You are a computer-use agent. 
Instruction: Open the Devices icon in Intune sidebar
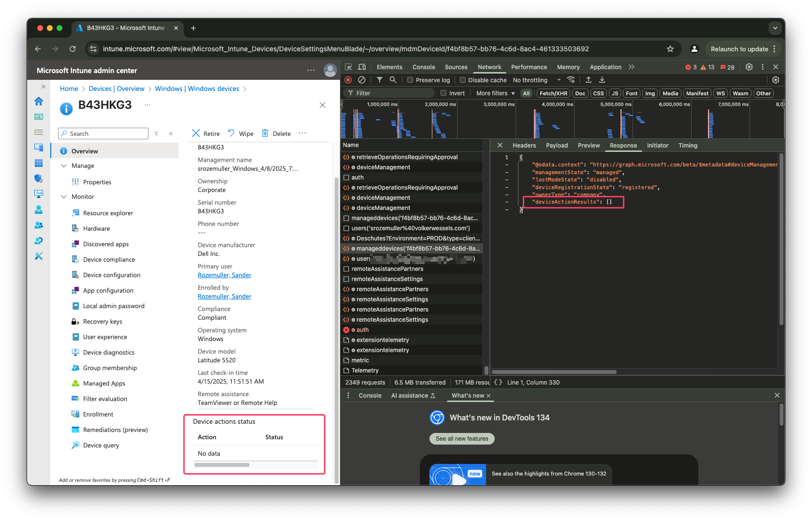pos(39,148)
